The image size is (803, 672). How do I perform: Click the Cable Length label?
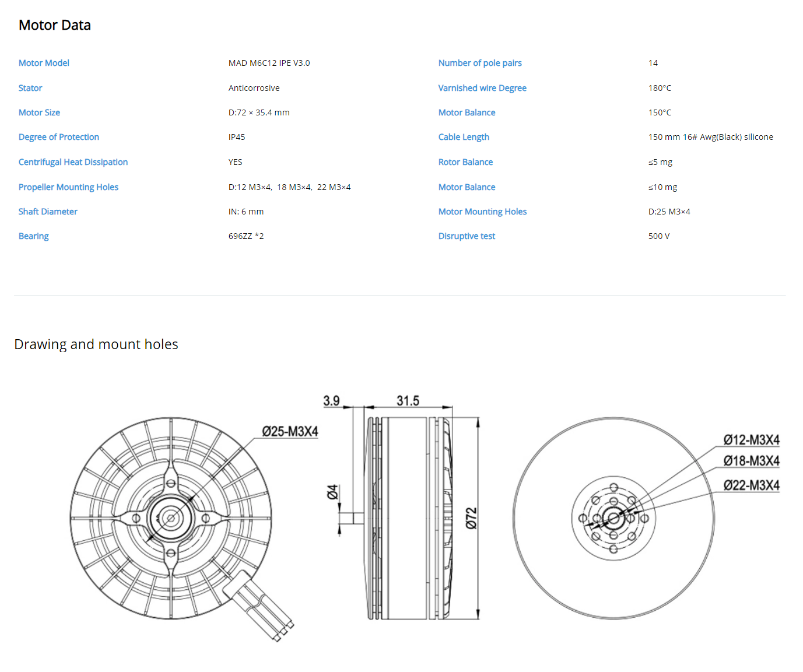[x=464, y=137]
